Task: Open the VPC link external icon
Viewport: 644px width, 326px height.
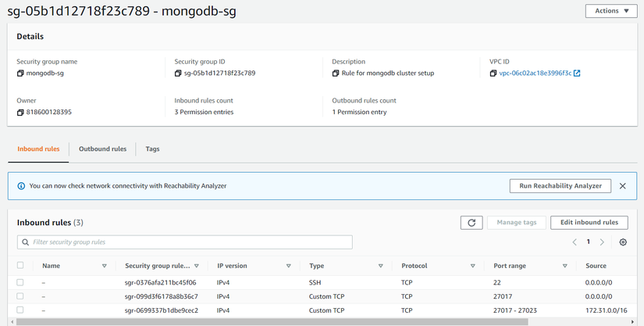Action: (577, 73)
